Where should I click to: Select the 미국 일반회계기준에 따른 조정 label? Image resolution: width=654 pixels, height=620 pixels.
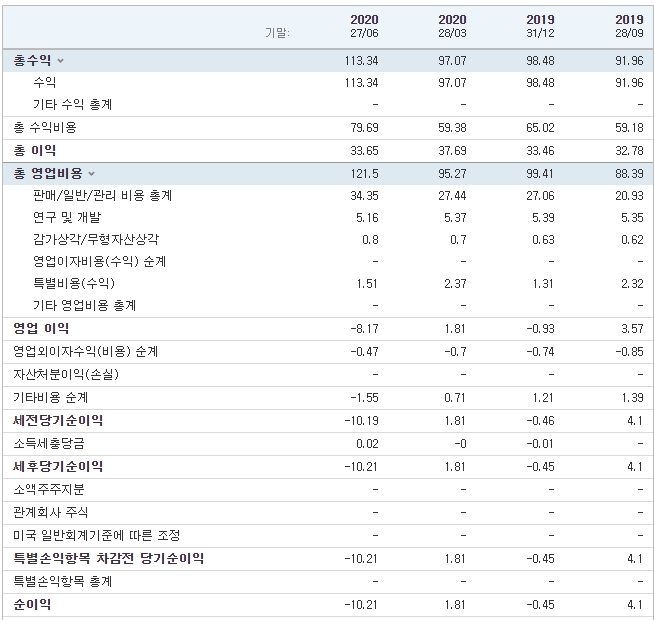pos(96,535)
